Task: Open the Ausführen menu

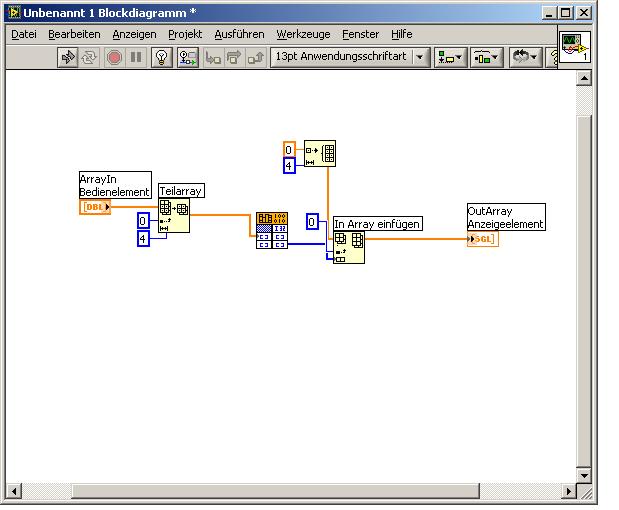Action: (x=239, y=34)
